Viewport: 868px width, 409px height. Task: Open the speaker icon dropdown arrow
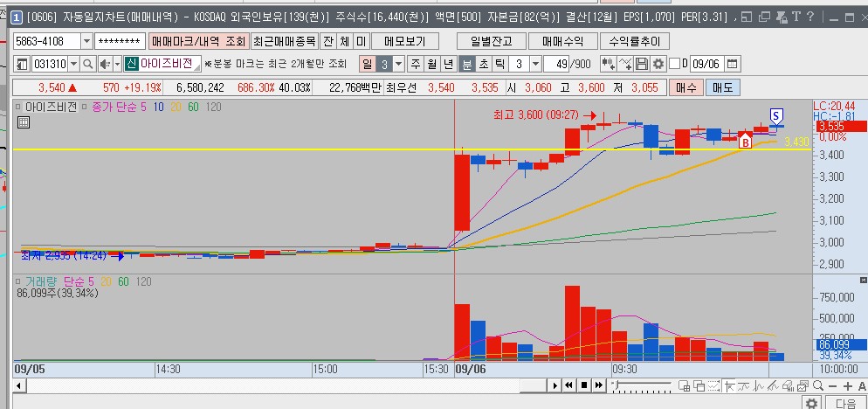pyautogui.click(x=117, y=65)
